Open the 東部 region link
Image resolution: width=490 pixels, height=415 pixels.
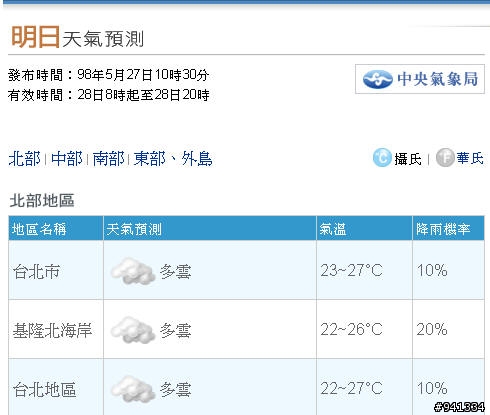[x=149, y=159]
